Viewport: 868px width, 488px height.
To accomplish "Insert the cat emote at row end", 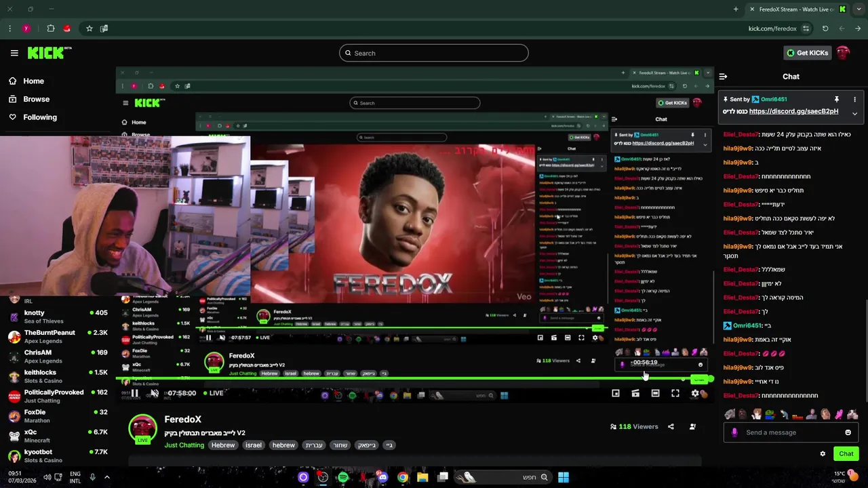I will [852, 414].
